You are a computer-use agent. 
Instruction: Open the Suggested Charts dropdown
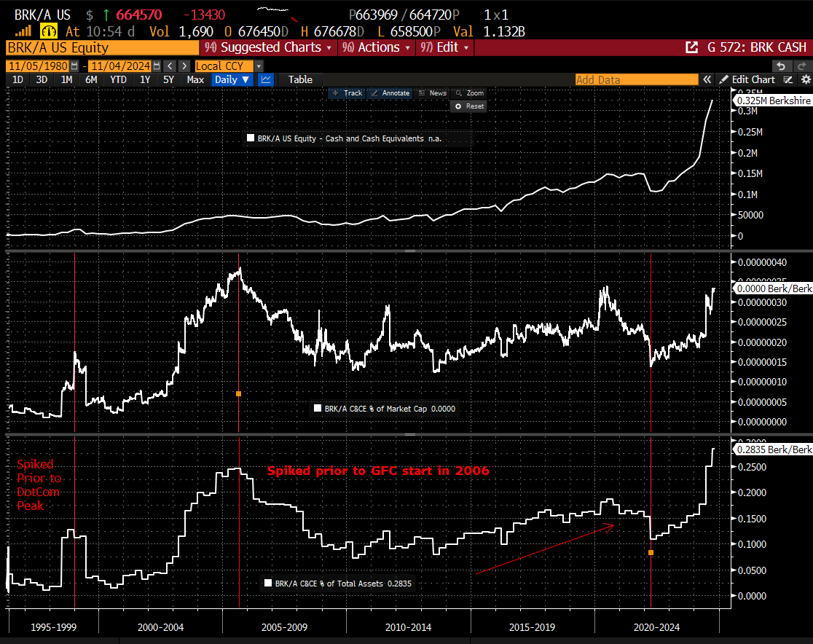pyautogui.click(x=267, y=47)
